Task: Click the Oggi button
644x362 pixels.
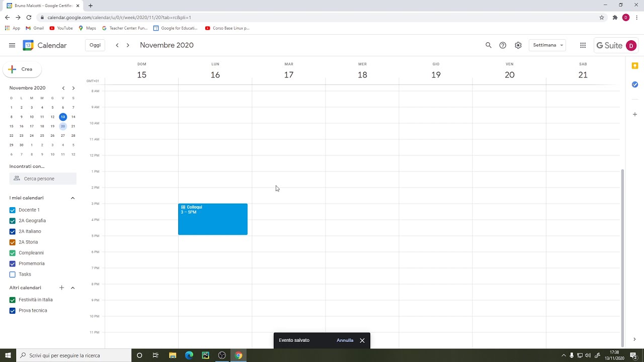Action: (x=95, y=45)
